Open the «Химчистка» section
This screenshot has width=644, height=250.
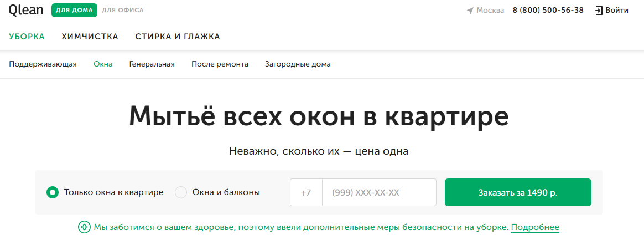point(90,37)
